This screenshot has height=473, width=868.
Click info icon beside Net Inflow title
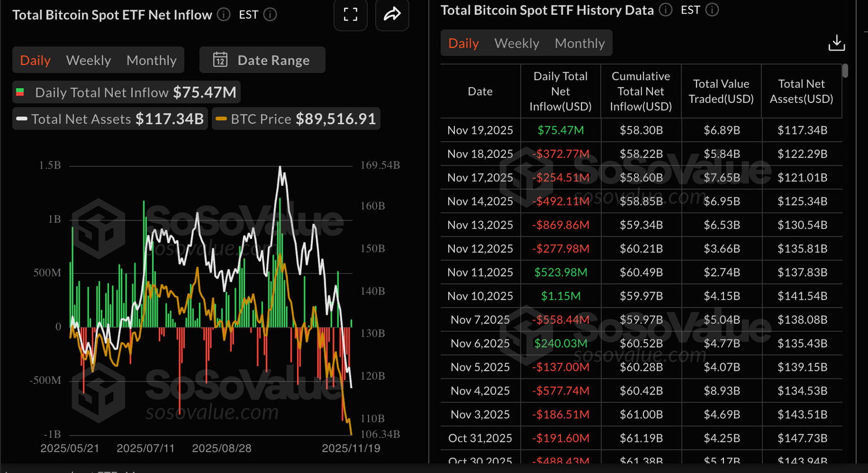(224, 15)
